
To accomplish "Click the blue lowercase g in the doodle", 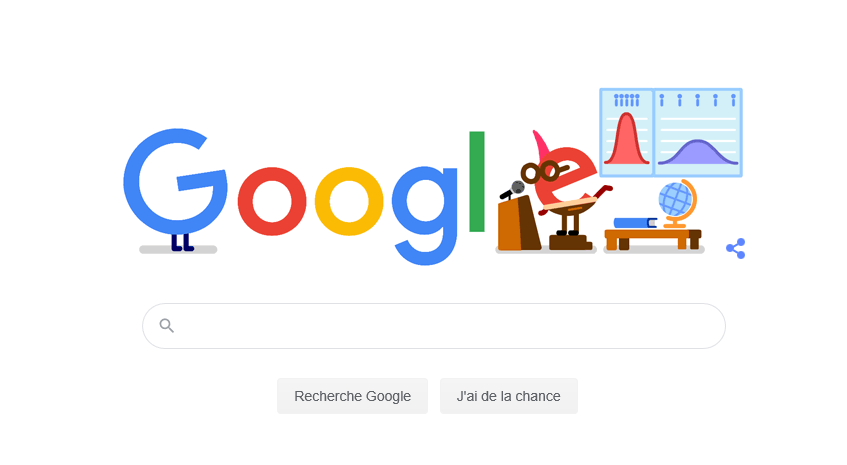I will 425,215.
